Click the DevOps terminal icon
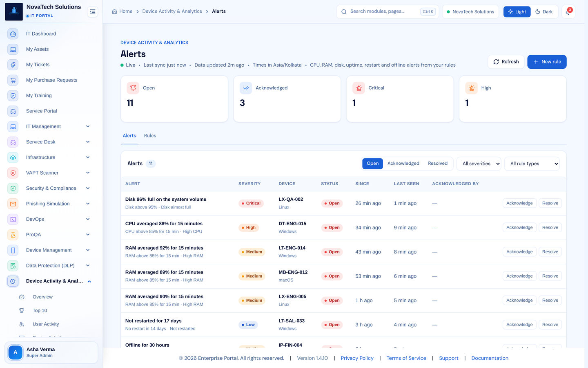 13,220
